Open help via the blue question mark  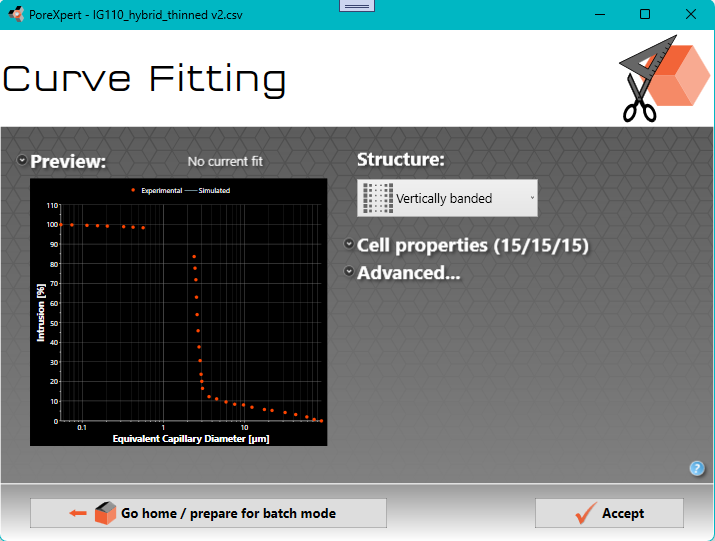[697, 468]
